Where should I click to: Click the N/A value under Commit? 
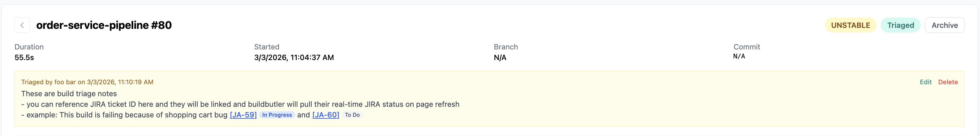(739, 56)
